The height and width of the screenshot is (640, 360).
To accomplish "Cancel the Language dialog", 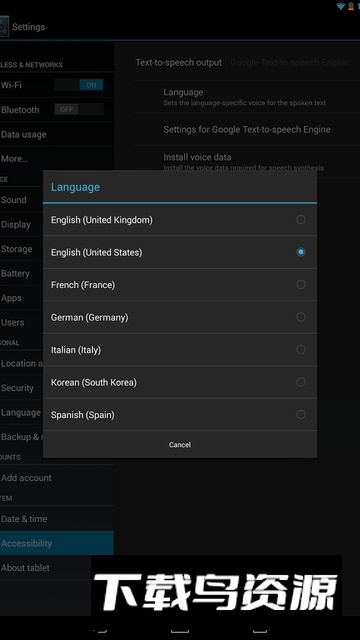I will 180,444.
